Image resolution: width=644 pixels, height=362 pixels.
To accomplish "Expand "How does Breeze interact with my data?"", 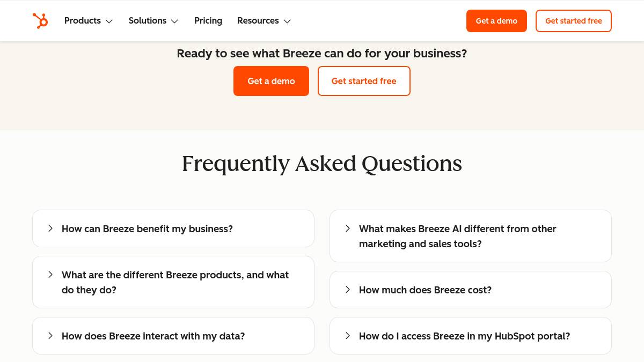I will click(x=153, y=336).
